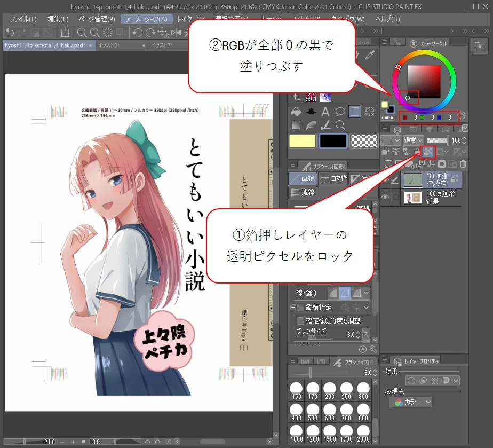Click the Merge with layer below icon
The width and height of the screenshot is (493, 448).
pyautogui.click(x=431, y=164)
